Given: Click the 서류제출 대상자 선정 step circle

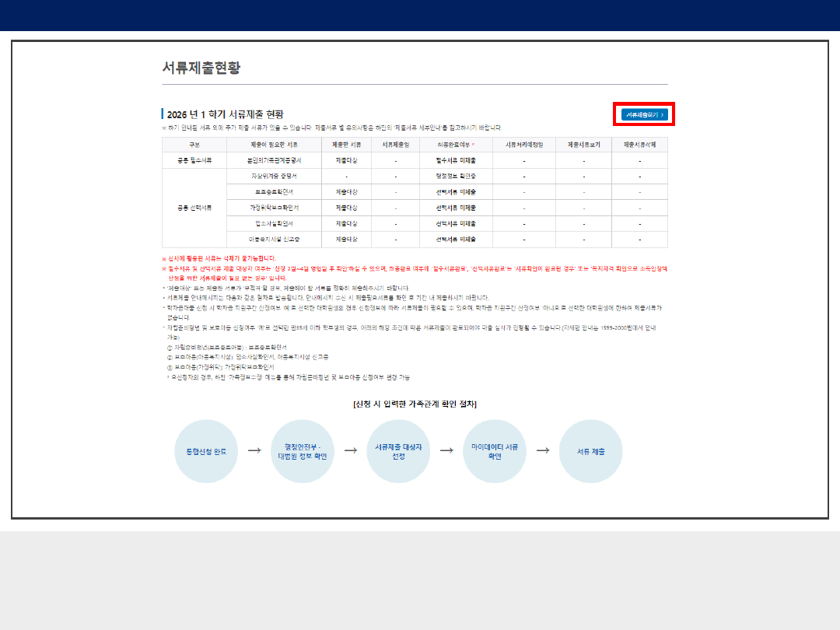Looking at the screenshot, I should coord(398,451).
